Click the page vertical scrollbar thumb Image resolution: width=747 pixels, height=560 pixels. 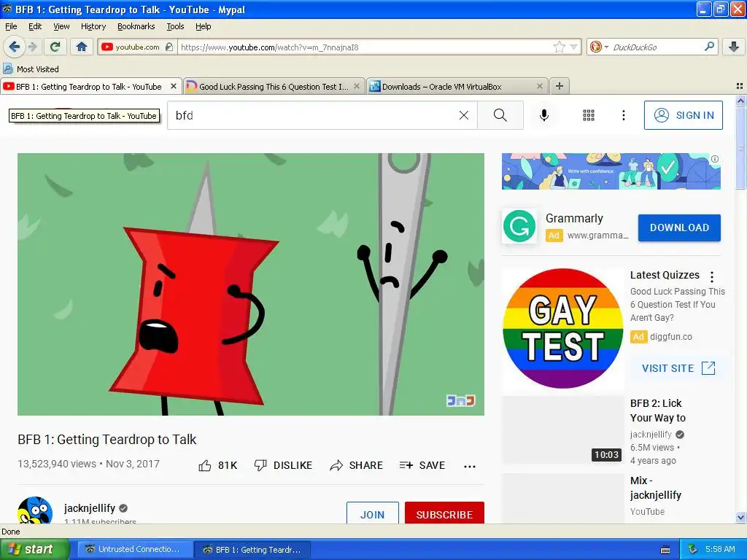(740, 148)
